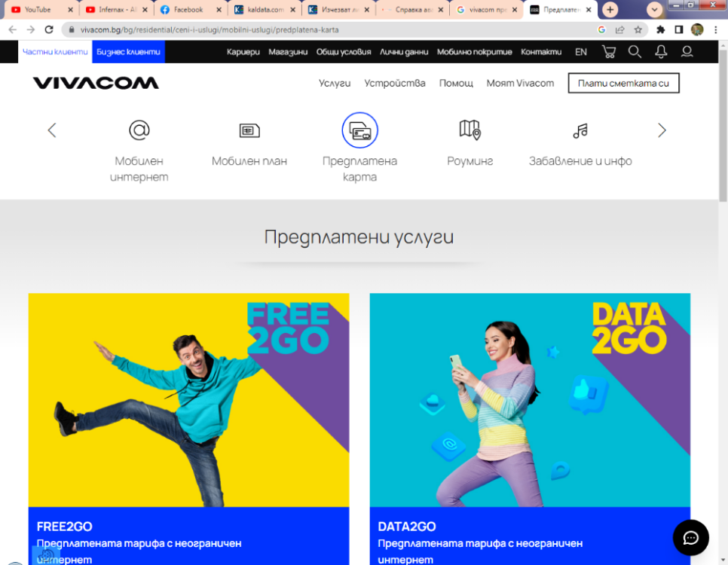Open the Google icon in the address bar
This screenshot has width=728, height=565.
pyautogui.click(x=601, y=29)
